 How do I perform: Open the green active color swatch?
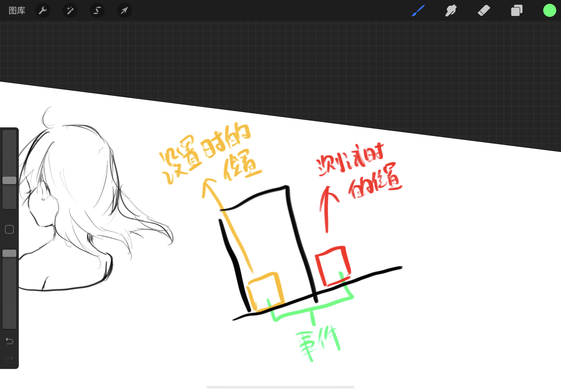coord(549,11)
